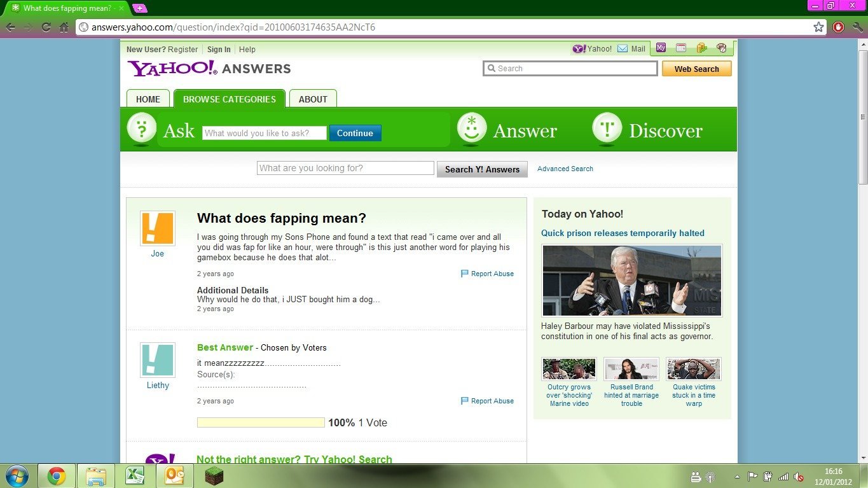Click the muted speaker volume icon
Image resolution: width=868 pixels, height=488 pixels.
point(799,477)
